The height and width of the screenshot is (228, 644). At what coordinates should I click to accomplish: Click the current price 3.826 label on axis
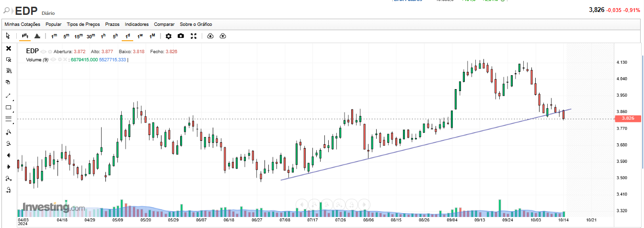[x=627, y=118]
